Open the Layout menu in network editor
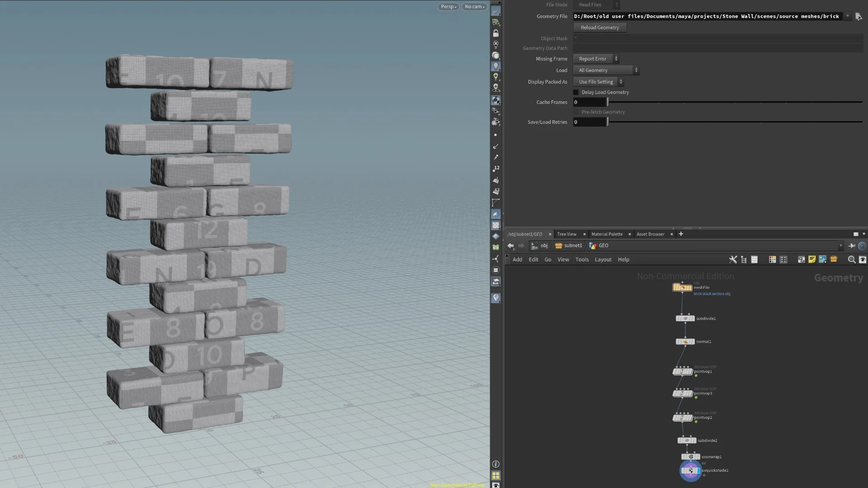This screenshot has width=868, height=488. click(603, 259)
